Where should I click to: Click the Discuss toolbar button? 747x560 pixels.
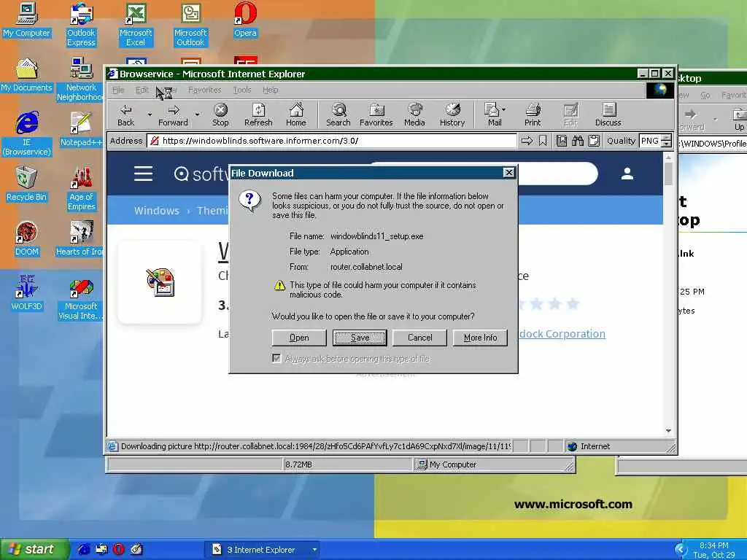(x=608, y=114)
